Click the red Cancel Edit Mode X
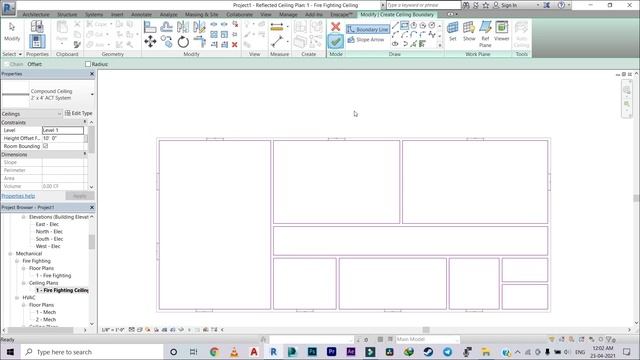640x360 pixels. coord(336,27)
